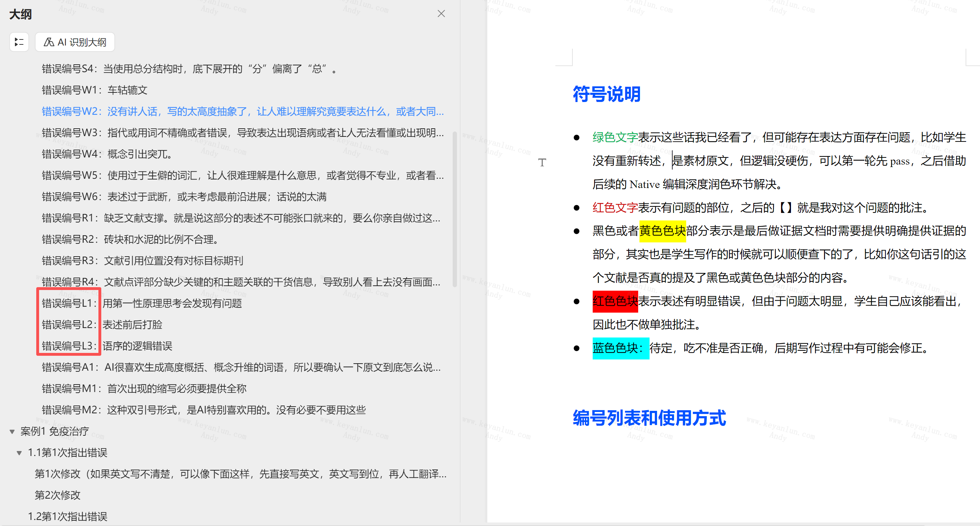The width and height of the screenshot is (980, 526).
Task: Click the AI 识别大纲 button
Action: point(75,42)
